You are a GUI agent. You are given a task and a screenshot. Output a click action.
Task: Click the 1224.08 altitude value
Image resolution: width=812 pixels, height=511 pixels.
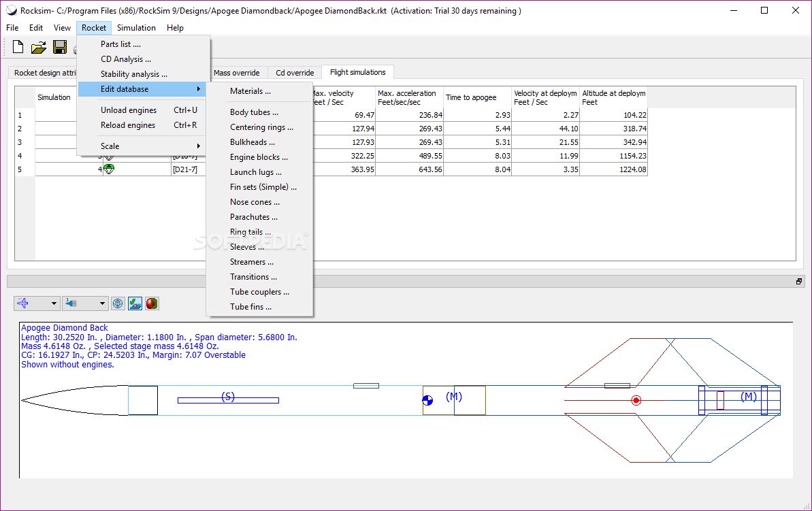(x=614, y=169)
